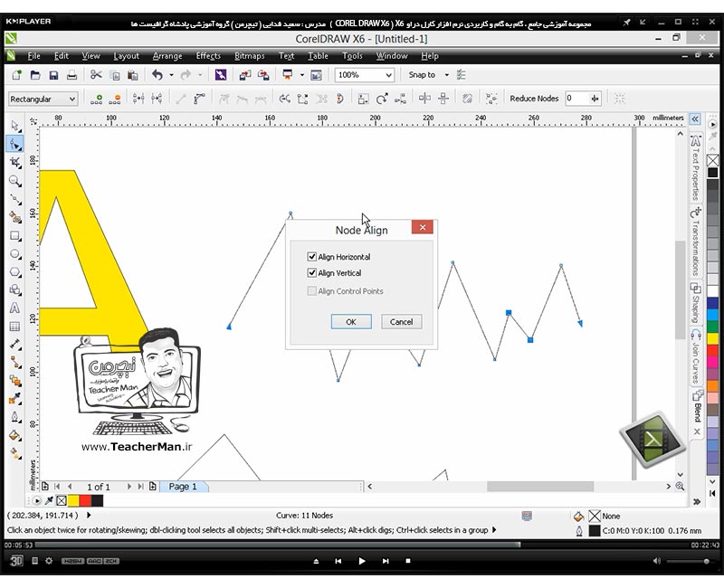
Task: Open the Arrange menu
Action: point(167,56)
